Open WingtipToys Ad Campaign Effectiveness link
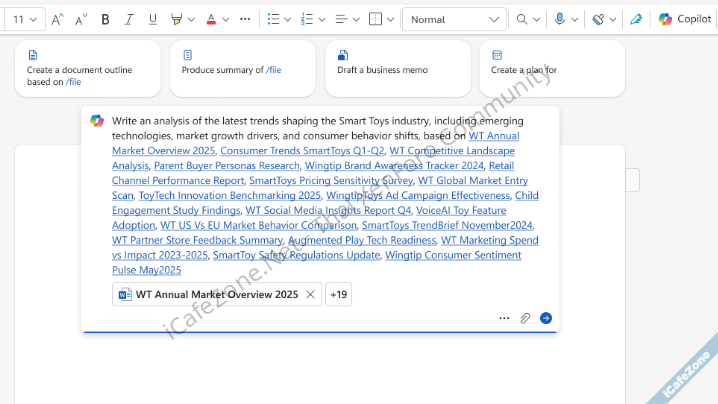The height and width of the screenshot is (404, 718). point(418,196)
